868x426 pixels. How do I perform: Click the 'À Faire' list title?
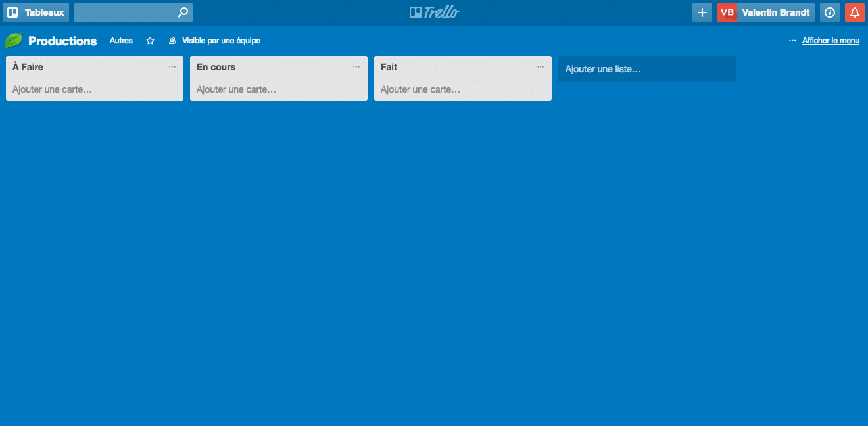coord(28,67)
